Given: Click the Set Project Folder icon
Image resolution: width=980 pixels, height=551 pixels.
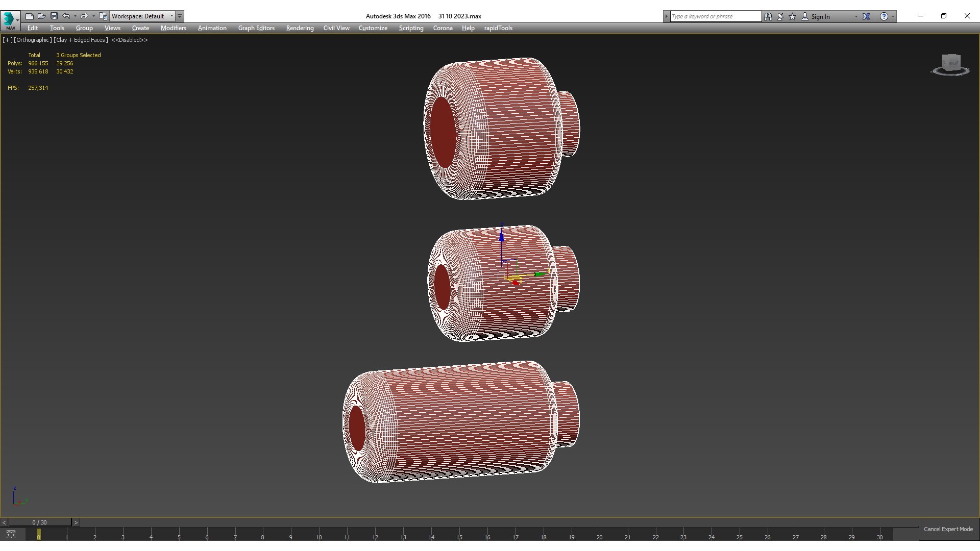Looking at the screenshot, I should click(103, 16).
